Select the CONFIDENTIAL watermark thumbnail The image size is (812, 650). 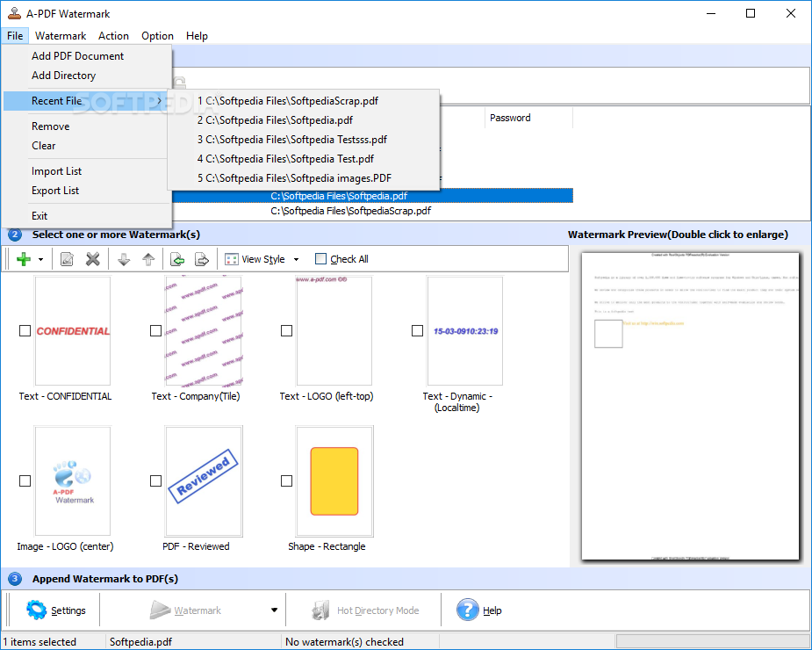73,330
